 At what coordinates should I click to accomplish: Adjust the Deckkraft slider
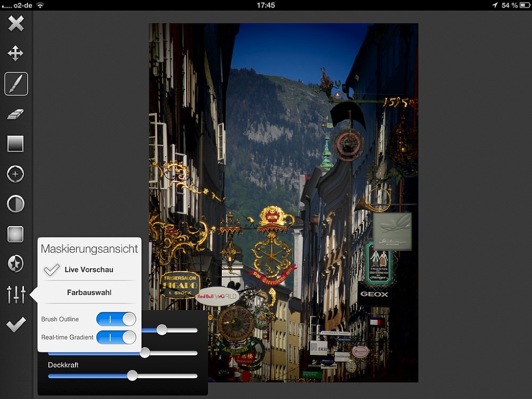[123, 376]
